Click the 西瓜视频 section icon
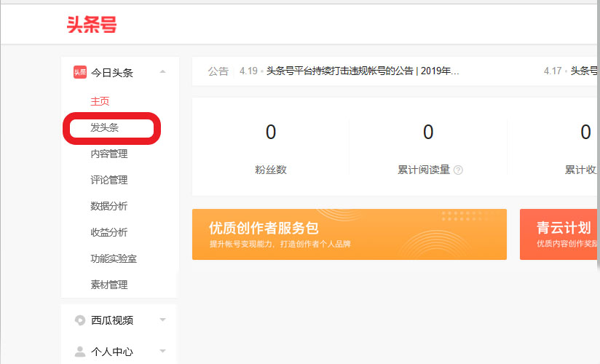Screen dimensions: 600x364 (80, 320)
